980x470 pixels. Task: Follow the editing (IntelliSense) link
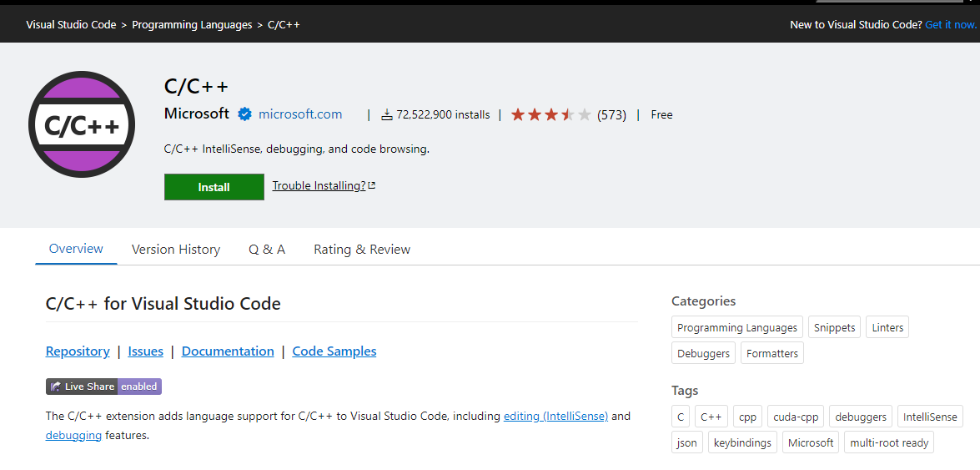tap(555, 416)
